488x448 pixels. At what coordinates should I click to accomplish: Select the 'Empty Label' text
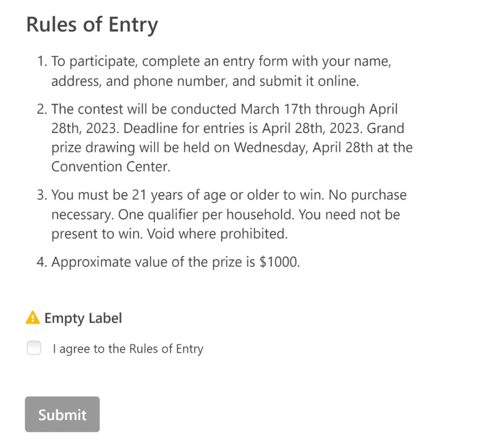pos(83,318)
